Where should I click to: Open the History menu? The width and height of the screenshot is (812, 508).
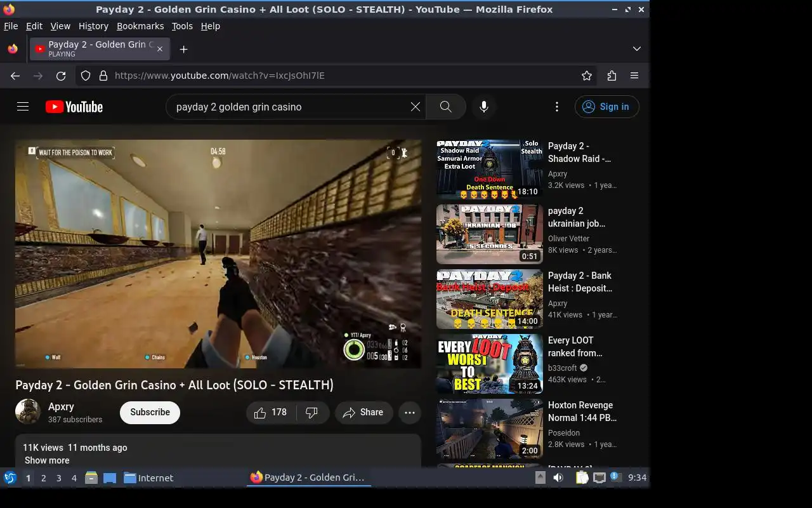pos(93,26)
